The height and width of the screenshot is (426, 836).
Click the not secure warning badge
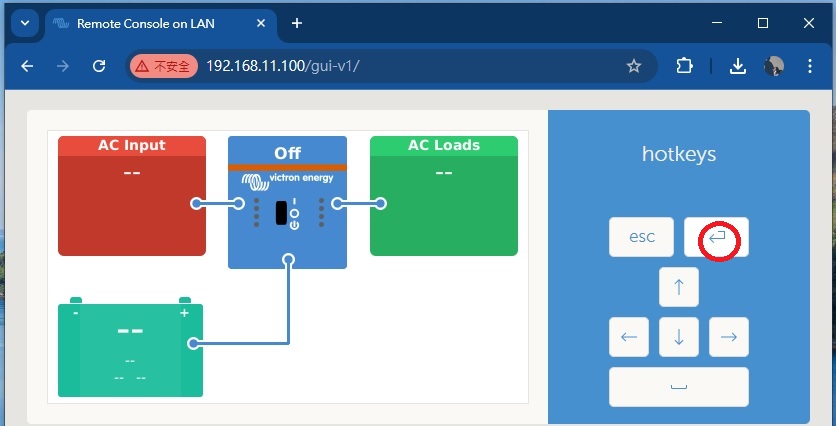[x=163, y=66]
